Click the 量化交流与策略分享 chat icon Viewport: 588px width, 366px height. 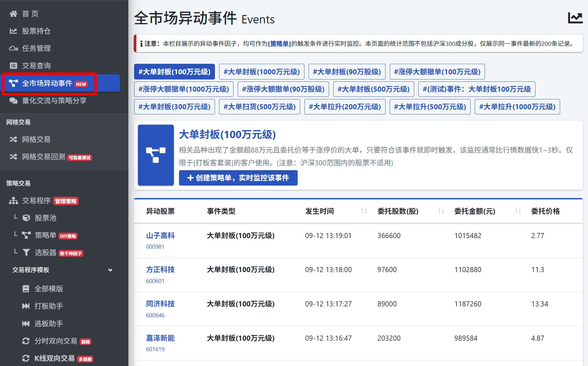[13, 101]
